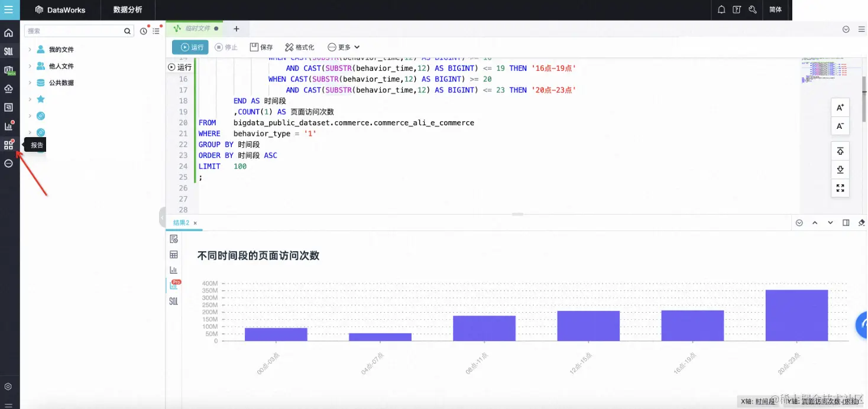Close the 结果2 tab
Viewport: 868px width, 409px height.
(x=195, y=223)
